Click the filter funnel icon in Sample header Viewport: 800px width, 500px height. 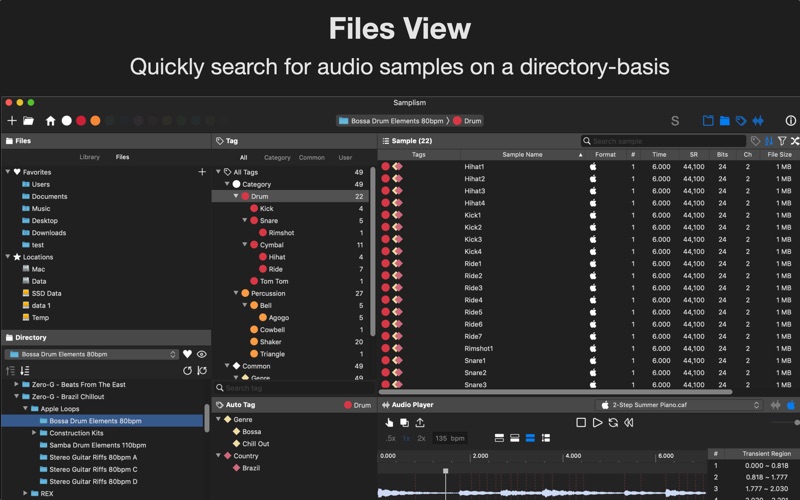click(x=782, y=141)
